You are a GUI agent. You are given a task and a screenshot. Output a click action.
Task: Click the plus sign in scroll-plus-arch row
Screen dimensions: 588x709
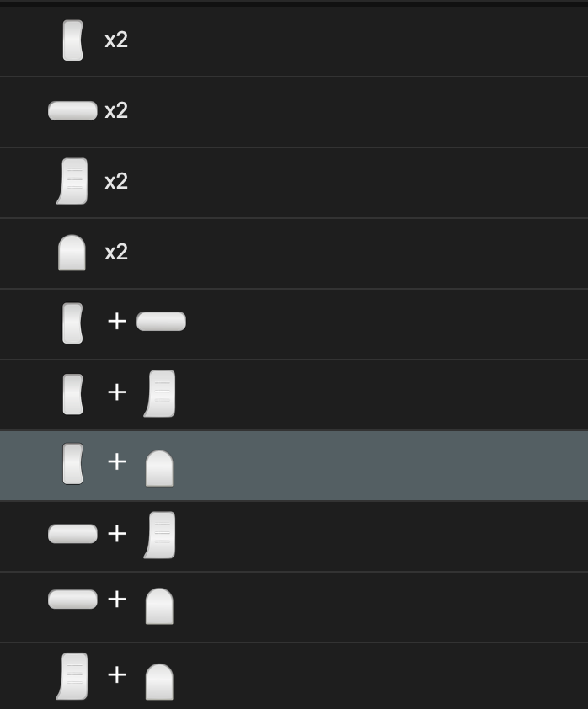(x=117, y=674)
